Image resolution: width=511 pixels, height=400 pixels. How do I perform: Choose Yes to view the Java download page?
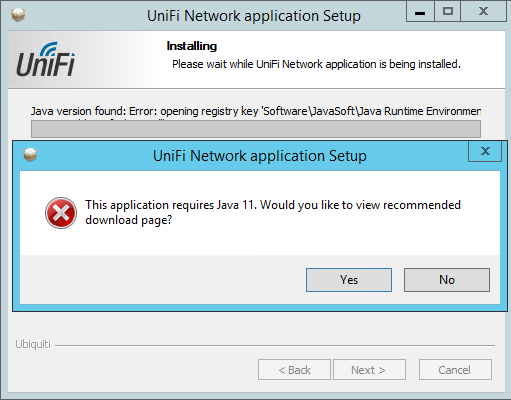(349, 280)
